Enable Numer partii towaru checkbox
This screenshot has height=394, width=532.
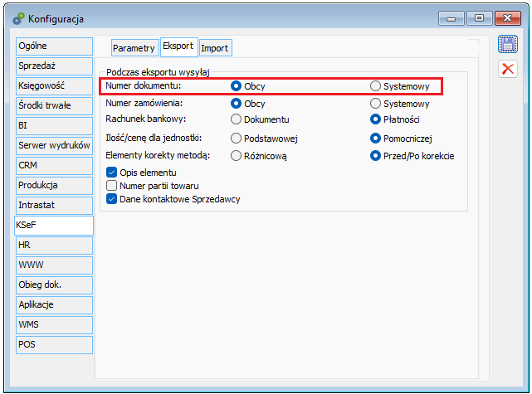pyautogui.click(x=112, y=186)
